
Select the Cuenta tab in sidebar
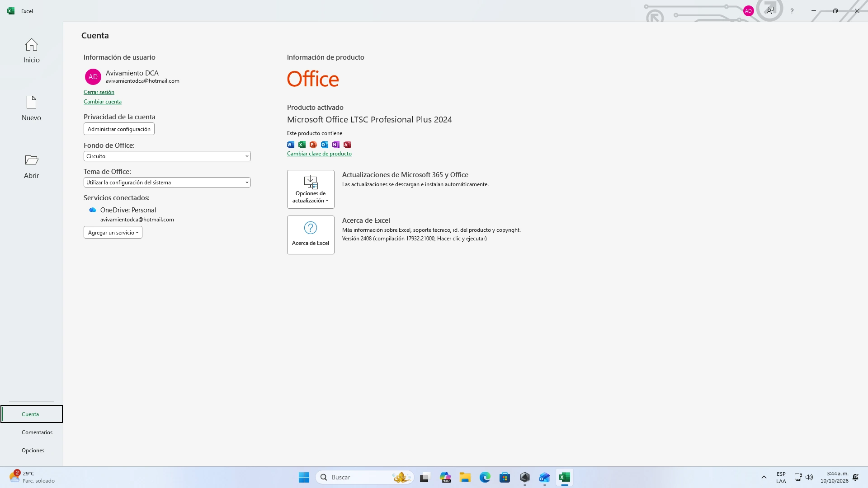pos(32,414)
